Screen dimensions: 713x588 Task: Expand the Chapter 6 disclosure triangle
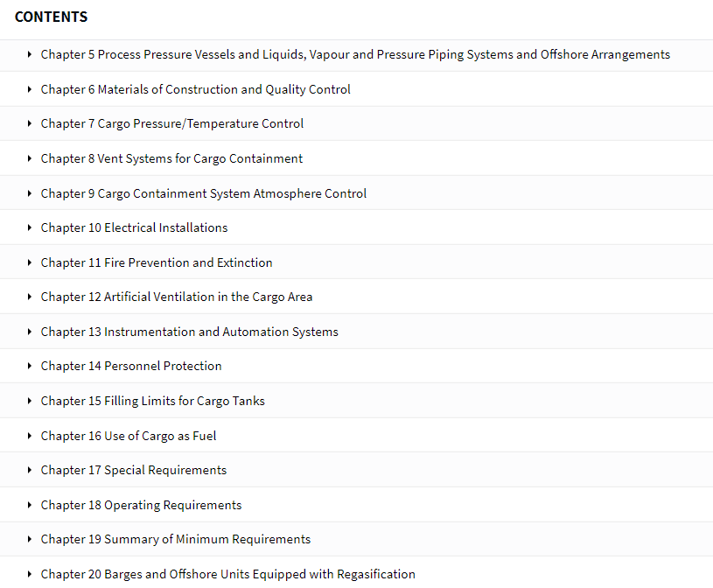[30, 89]
